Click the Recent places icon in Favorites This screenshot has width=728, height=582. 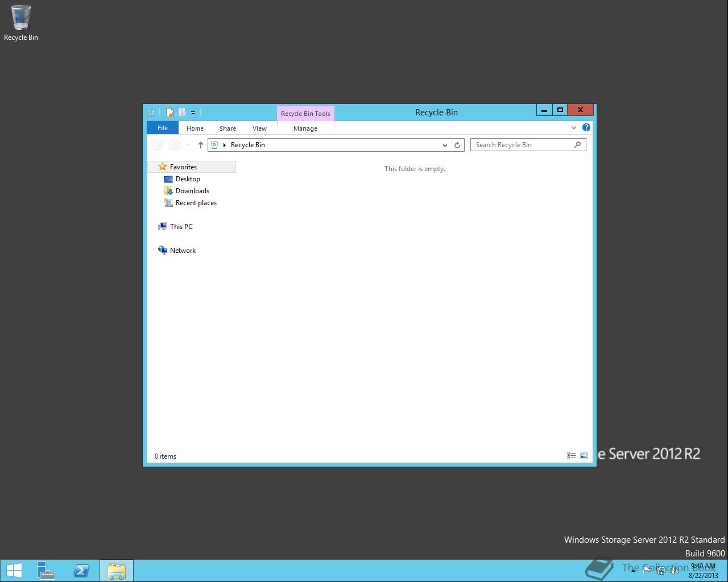click(x=168, y=203)
